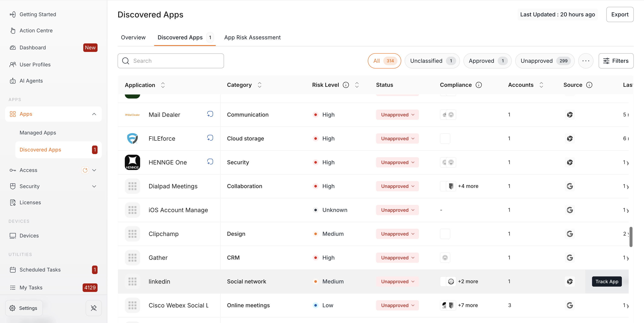Viewport: 644px width, 323px height.
Task: Change Clipchamp approval status
Action: 398,234
